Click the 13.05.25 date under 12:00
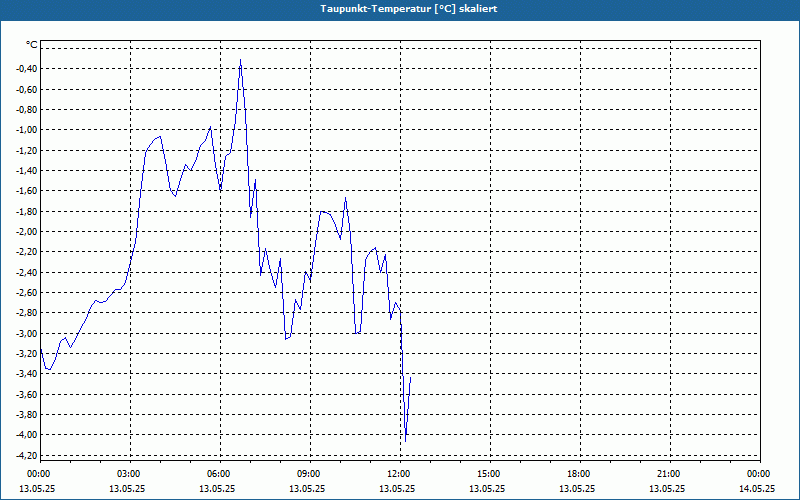Viewport: 800px width, 500px height. click(397, 489)
